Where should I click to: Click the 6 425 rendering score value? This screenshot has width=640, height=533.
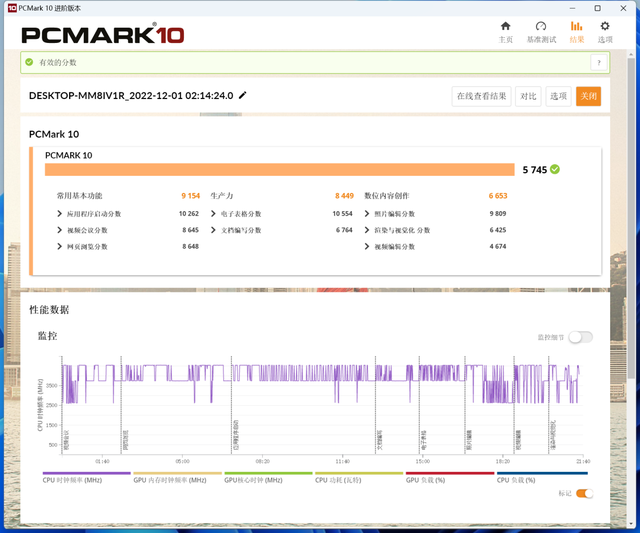(498, 230)
